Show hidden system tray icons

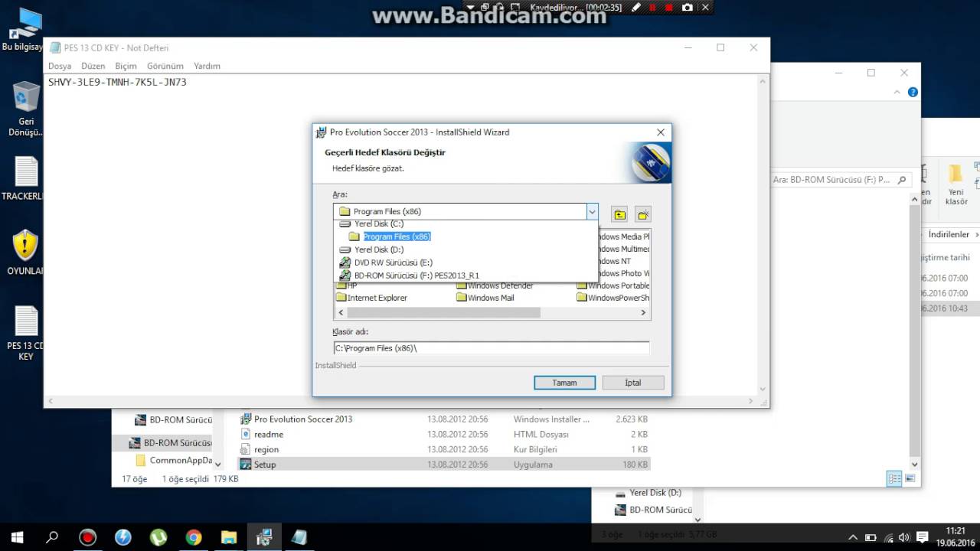click(853, 537)
